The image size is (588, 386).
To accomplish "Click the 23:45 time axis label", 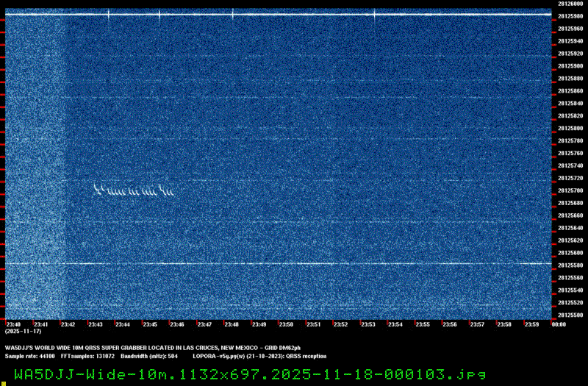I will click(150, 324).
